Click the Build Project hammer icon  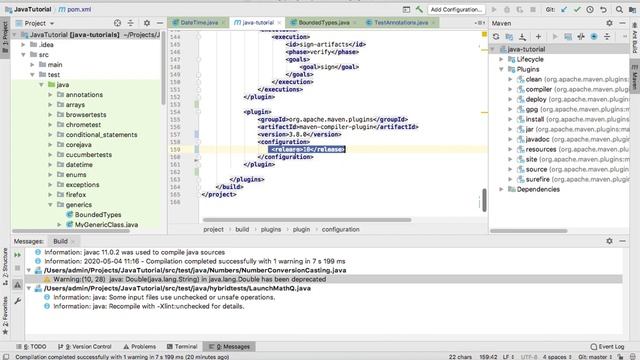coord(419,9)
